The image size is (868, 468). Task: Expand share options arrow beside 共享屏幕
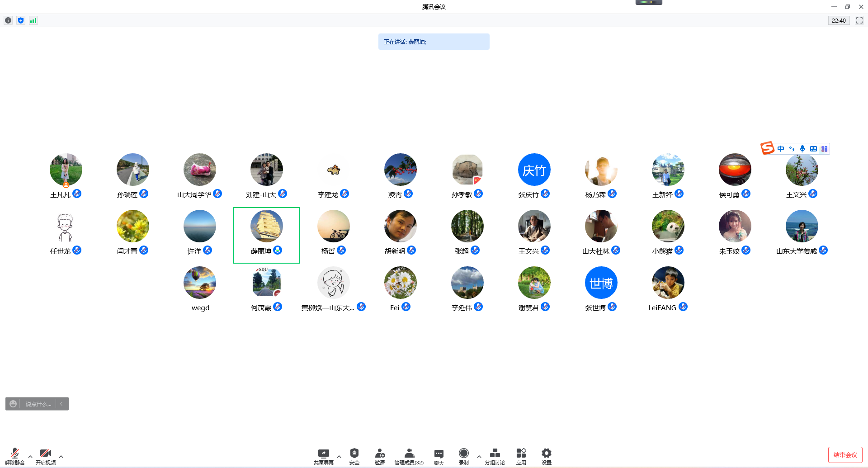tap(339, 457)
